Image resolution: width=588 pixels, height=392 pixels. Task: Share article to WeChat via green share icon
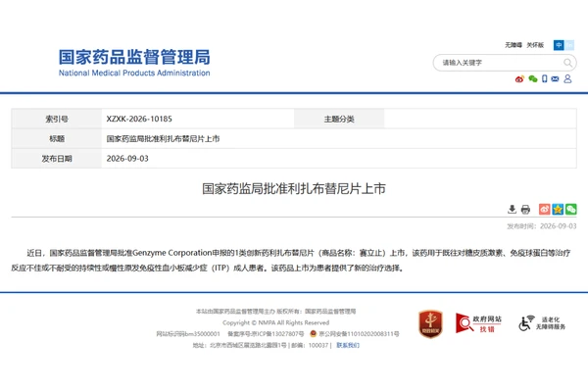[571, 209]
